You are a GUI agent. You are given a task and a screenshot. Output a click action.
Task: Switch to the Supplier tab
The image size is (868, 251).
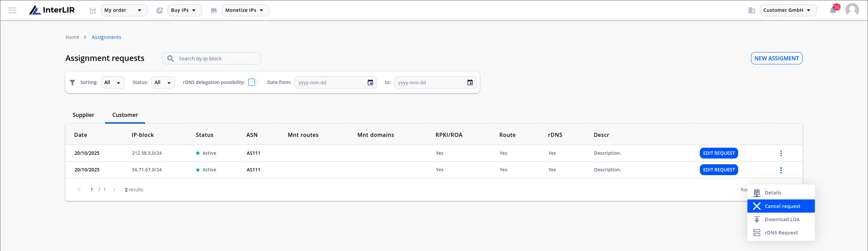tap(83, 115)
